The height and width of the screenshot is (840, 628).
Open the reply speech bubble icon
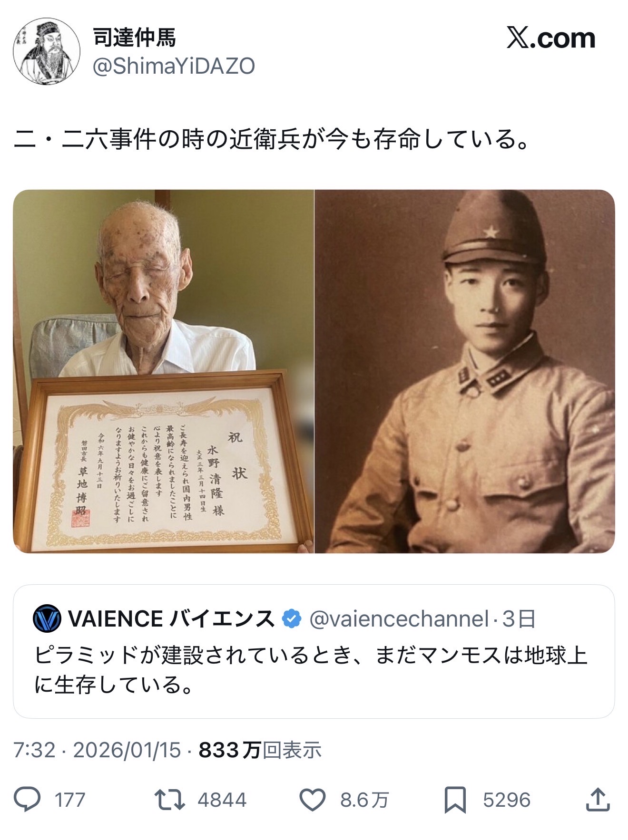tap(27, 800)
